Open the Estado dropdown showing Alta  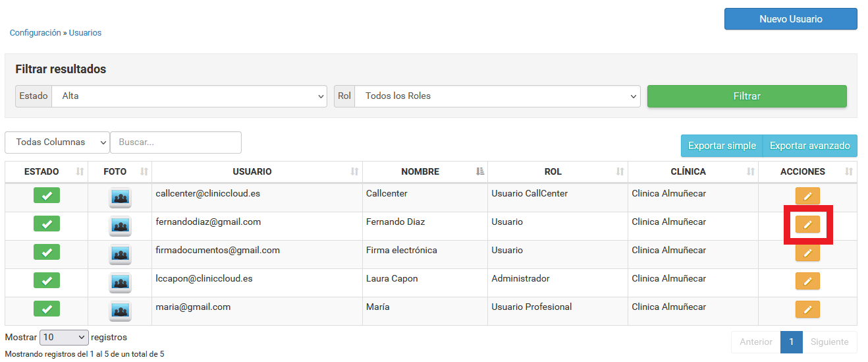[189, 96]
